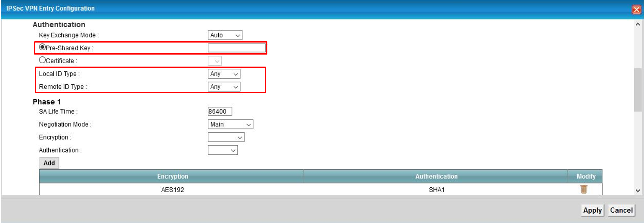Viewport: 644px width, 223px height.
Task: Select the Certificate radio button
Action: point(42,61)
